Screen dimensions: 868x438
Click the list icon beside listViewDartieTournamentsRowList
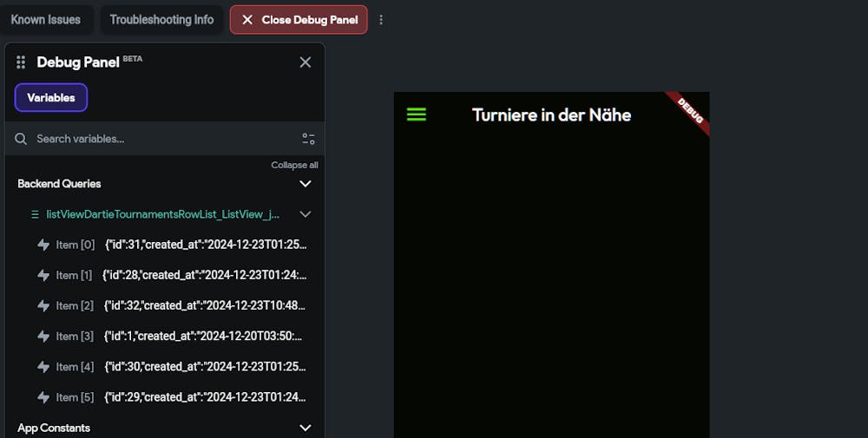pyautogui.click(x=35, y=214)
